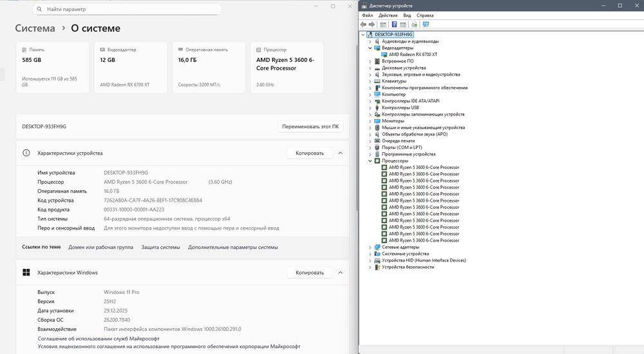Image resolution: width=644 pixels, height=354 pixels.
Task: Open the Действие menu
Action: click(x=388, y=15)
